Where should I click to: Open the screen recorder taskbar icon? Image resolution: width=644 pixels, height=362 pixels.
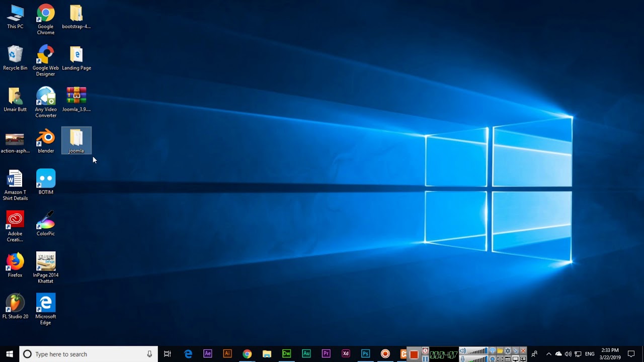[x=385, y=354]
